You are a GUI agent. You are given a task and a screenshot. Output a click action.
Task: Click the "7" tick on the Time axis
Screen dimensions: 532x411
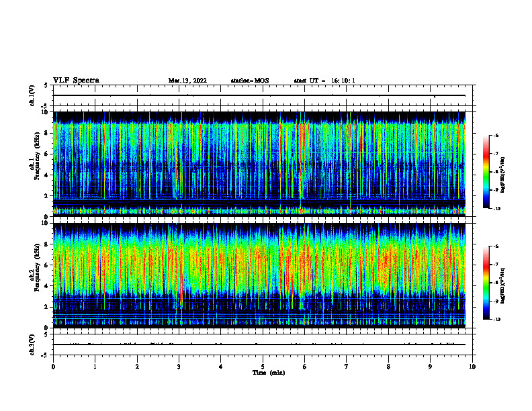click(347, 367)
